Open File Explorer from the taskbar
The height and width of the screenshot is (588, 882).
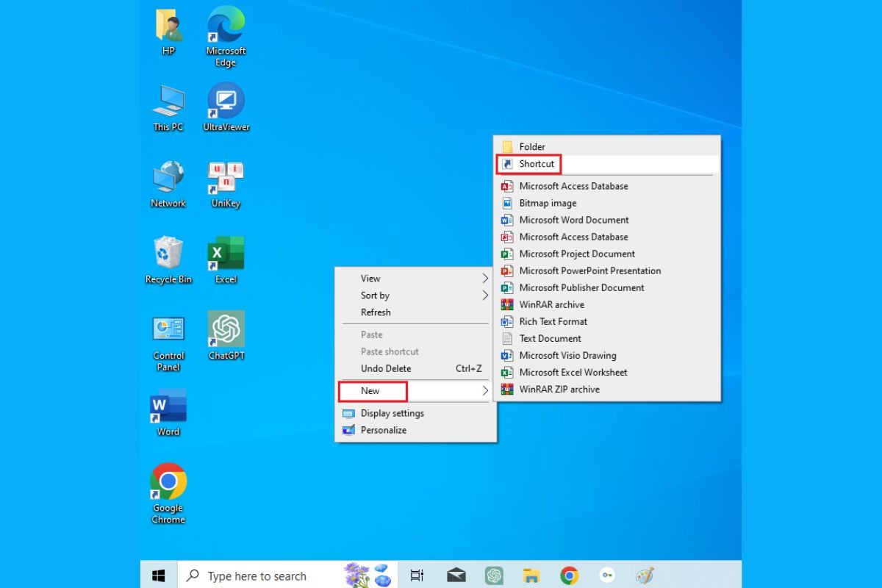click(x=531, y=575)
